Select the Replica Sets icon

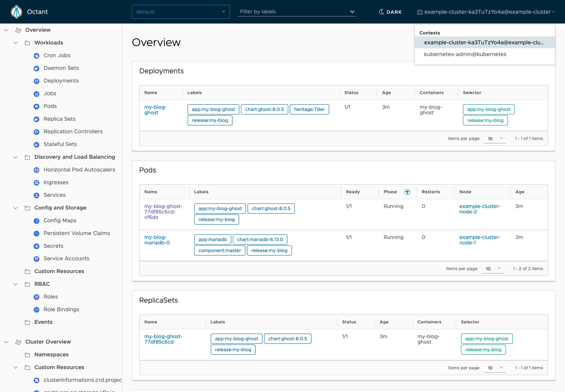pyautogui.click(x=36, y=119)
